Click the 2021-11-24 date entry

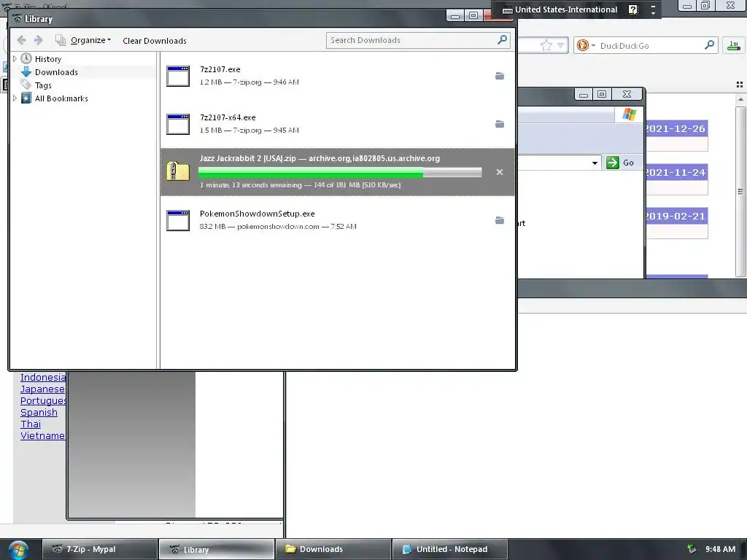[675, 173]
